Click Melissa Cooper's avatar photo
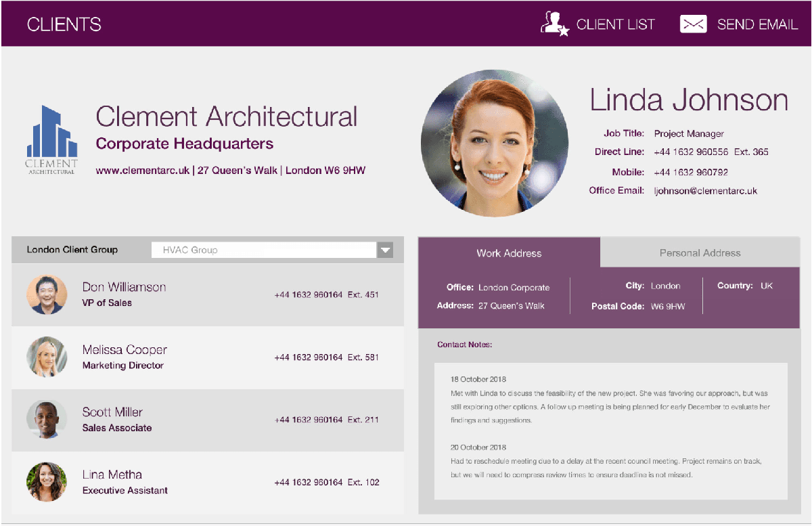 pyautogui.click(x=47, y=357)
